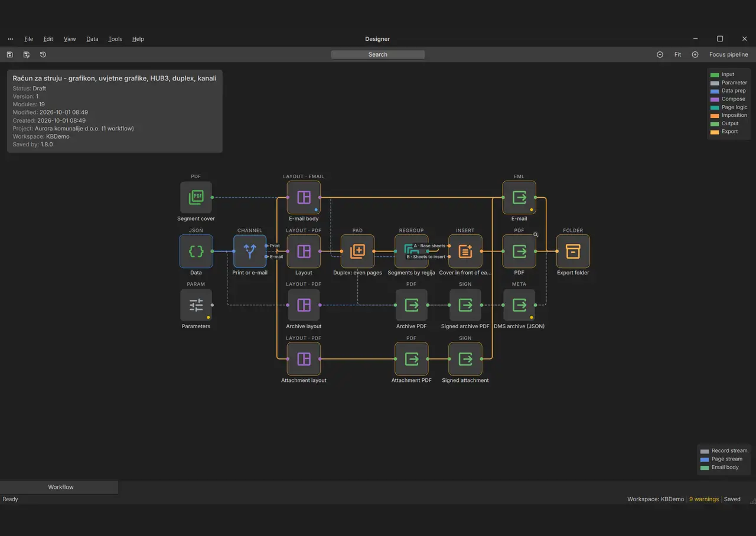
Task: Select the PDF output node
Action: (x=519, y=251)
